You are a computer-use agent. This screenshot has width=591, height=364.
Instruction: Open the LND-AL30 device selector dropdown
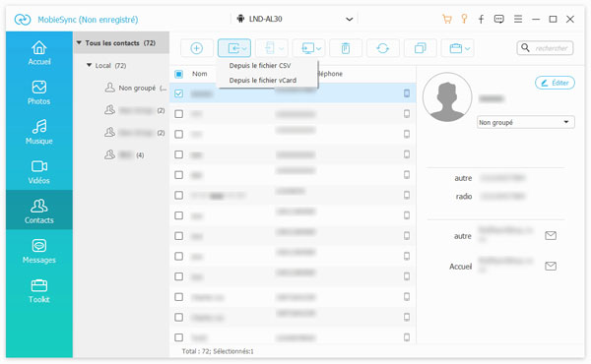pos(294,19)
